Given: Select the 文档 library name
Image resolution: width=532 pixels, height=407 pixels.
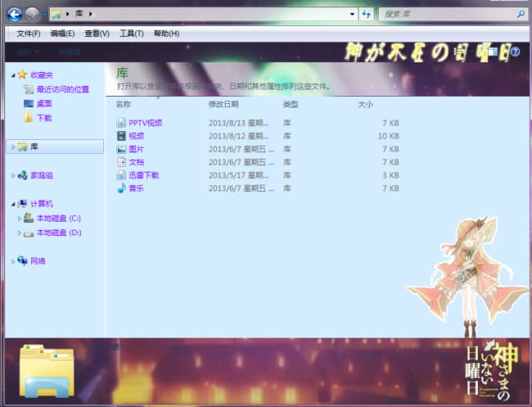Looking at the screenshot, I should (x=137, y=162).
